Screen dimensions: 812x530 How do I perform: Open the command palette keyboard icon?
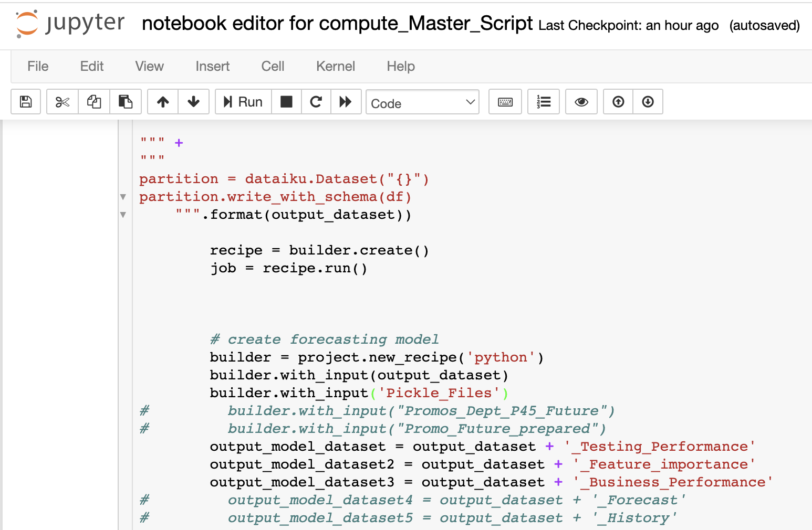click(x=505, y=101)
